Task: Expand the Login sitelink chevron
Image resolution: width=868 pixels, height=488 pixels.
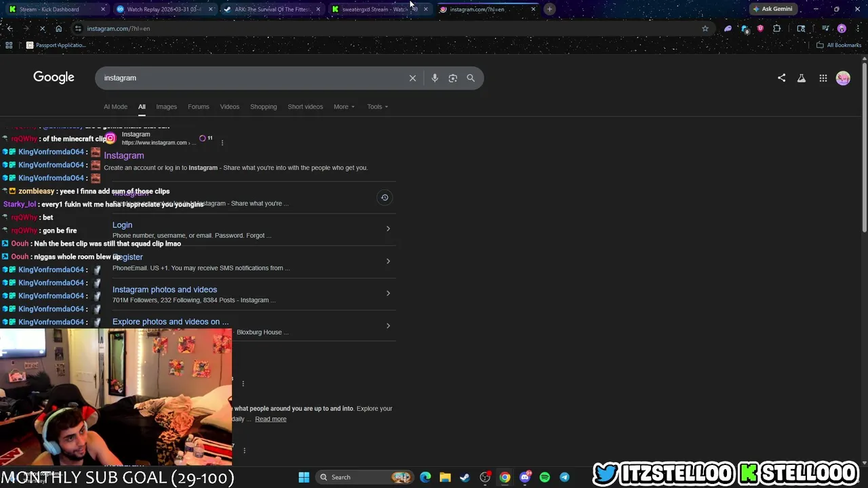Action: click(x=388, y=228)
